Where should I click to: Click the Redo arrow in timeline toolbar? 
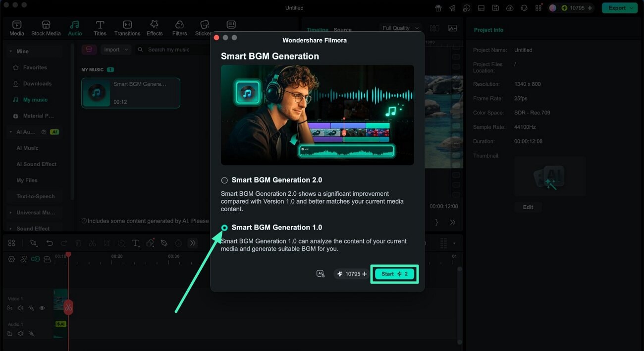[64, 243]
